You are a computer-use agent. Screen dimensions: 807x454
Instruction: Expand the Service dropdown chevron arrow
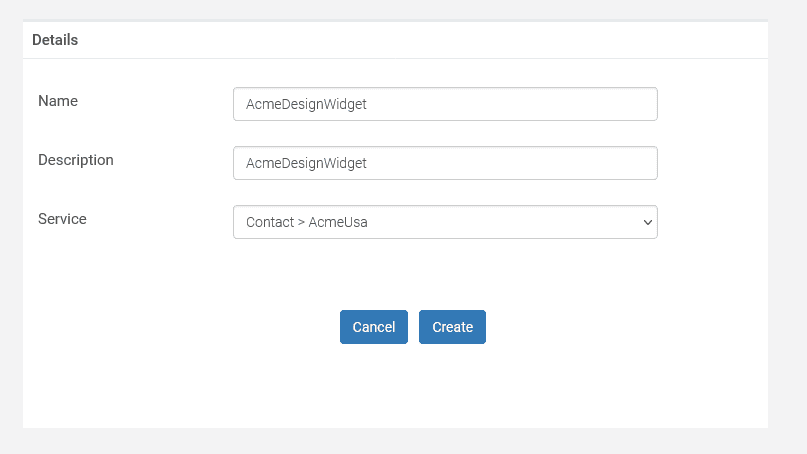tap(647, 222)
